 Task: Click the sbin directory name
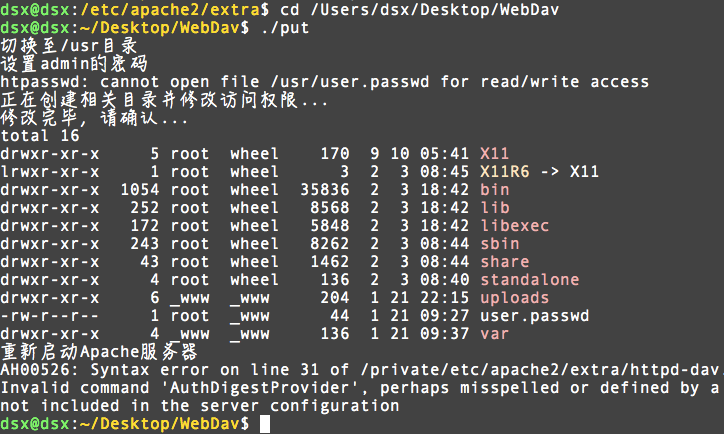[499, 243]
